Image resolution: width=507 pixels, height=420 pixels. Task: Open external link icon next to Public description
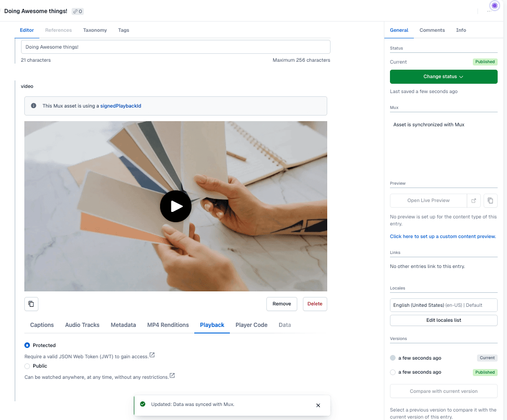point(172,376)
